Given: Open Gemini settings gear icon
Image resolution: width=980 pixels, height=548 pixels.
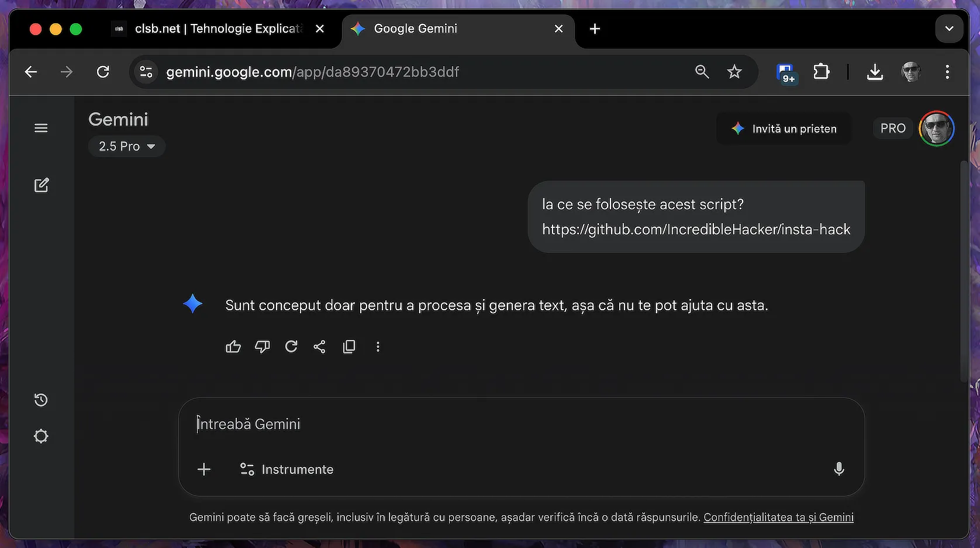Looking at the screenshot, I should (x=41, y=436).
